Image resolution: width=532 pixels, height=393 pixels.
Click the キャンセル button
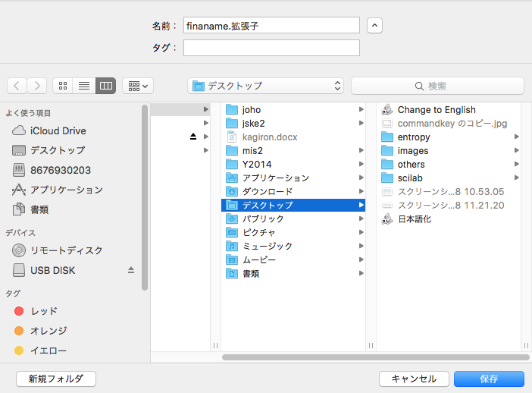pos(414,379)
